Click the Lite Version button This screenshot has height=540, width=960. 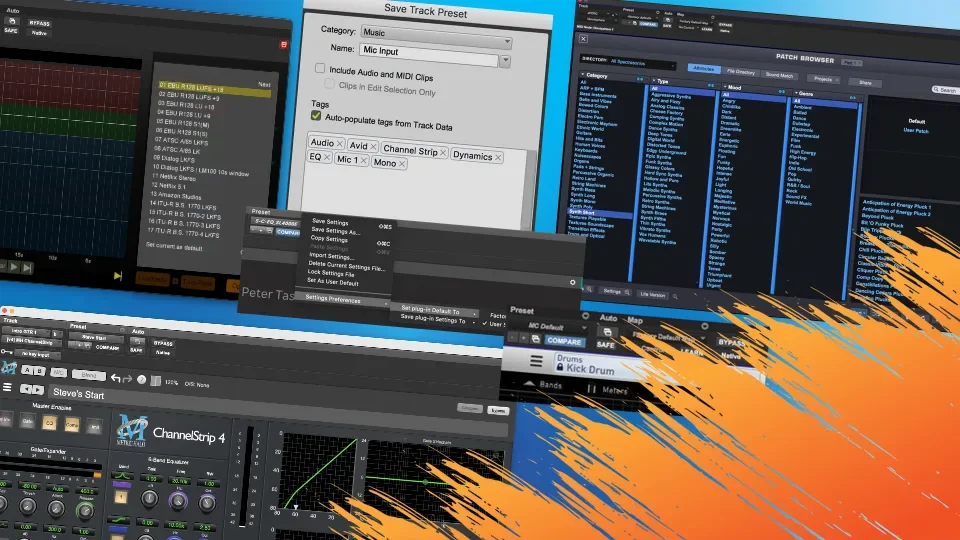click(x=652, y=294)
